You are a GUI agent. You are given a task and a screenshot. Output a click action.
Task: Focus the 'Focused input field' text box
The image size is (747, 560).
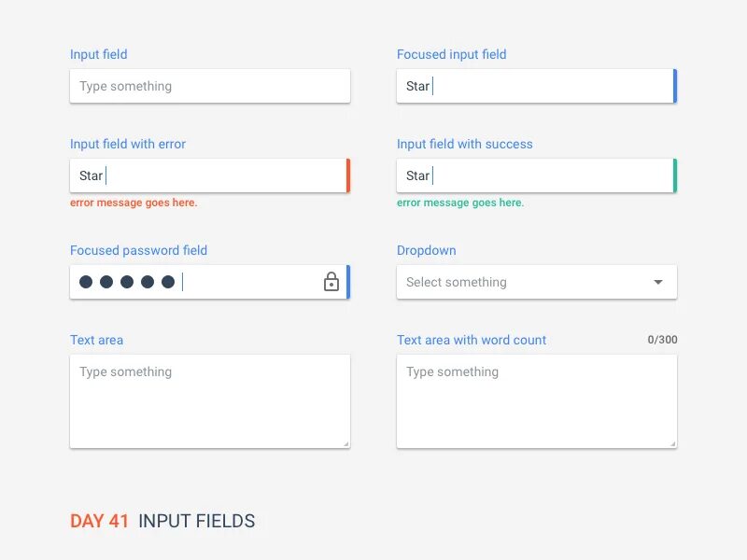[535, 86]
